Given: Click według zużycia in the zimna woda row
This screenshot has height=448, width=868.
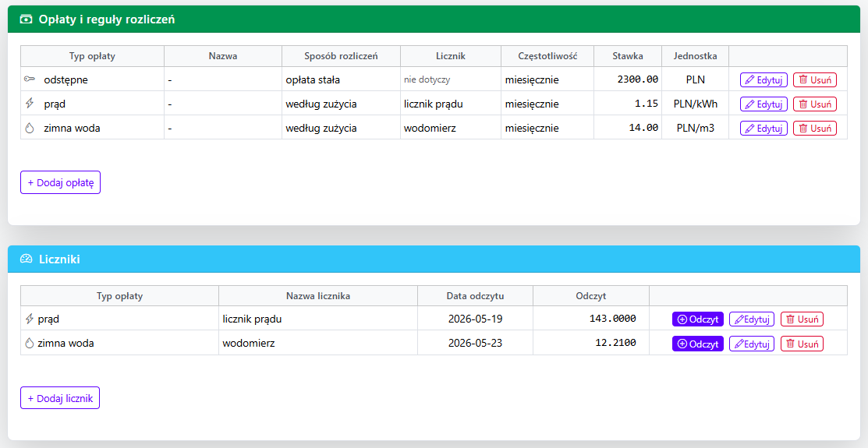Looking at the screenshot, I should pyautogui.click(x=321, y=129).
